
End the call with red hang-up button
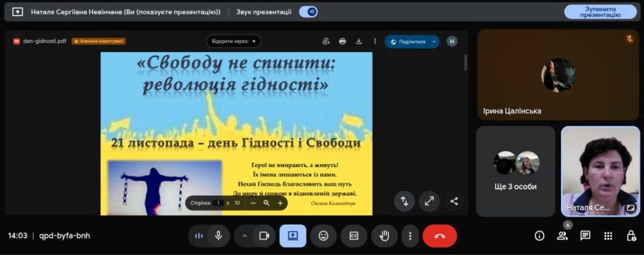(x=440, y=236)
